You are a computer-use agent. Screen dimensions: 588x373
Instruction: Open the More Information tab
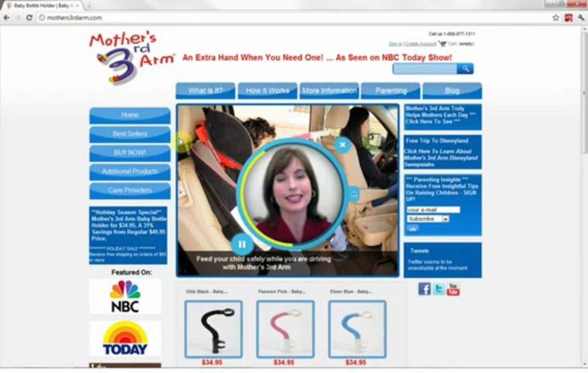[329, 91]
